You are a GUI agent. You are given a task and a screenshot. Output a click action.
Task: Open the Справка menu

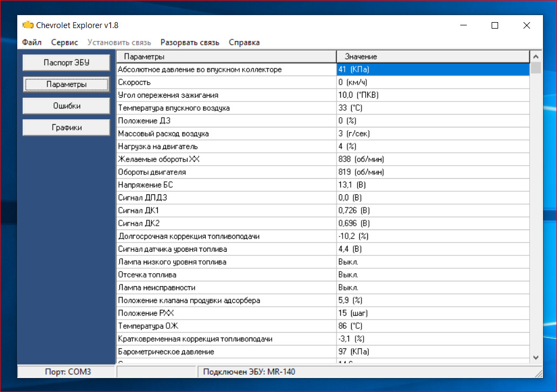pos(244,42)
